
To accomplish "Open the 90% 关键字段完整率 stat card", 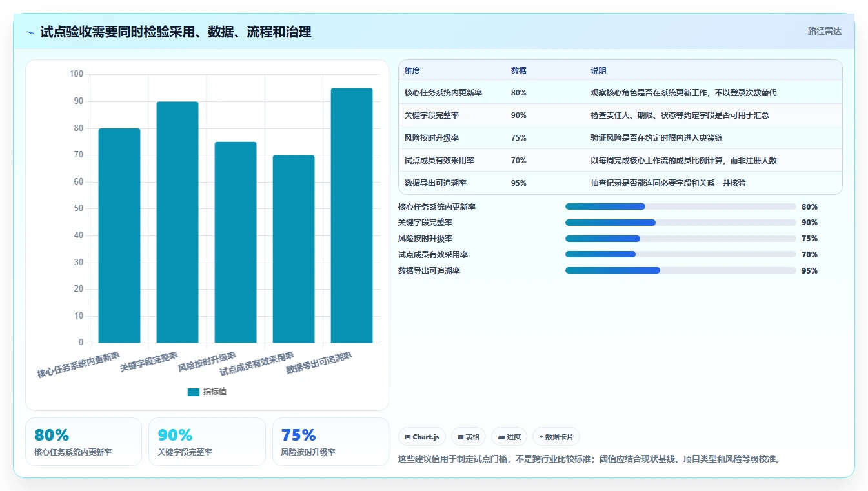I will [x=207, y=441].
